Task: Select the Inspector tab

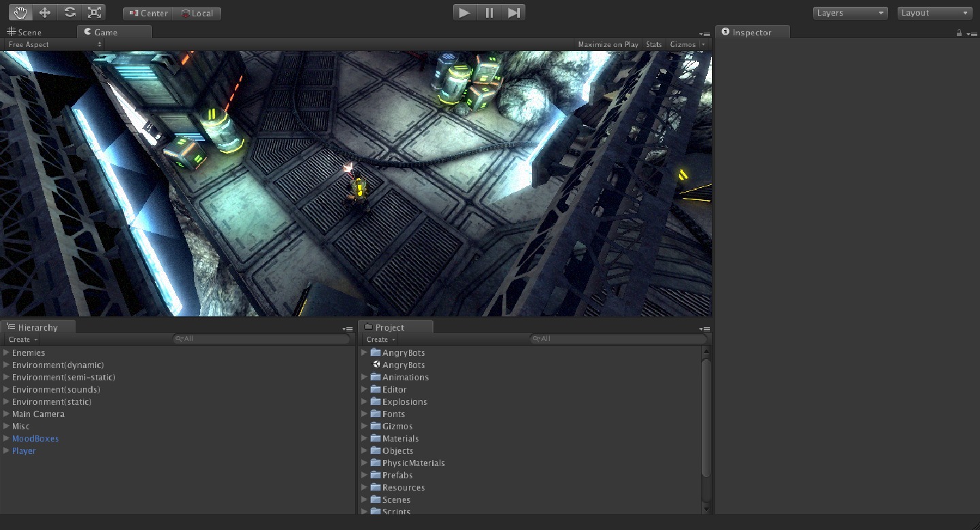Action: (751, 32)
